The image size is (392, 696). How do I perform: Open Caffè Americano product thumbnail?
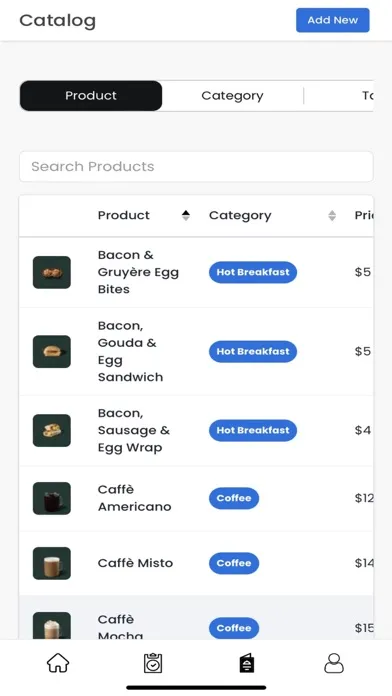click(x=52, y=498)
